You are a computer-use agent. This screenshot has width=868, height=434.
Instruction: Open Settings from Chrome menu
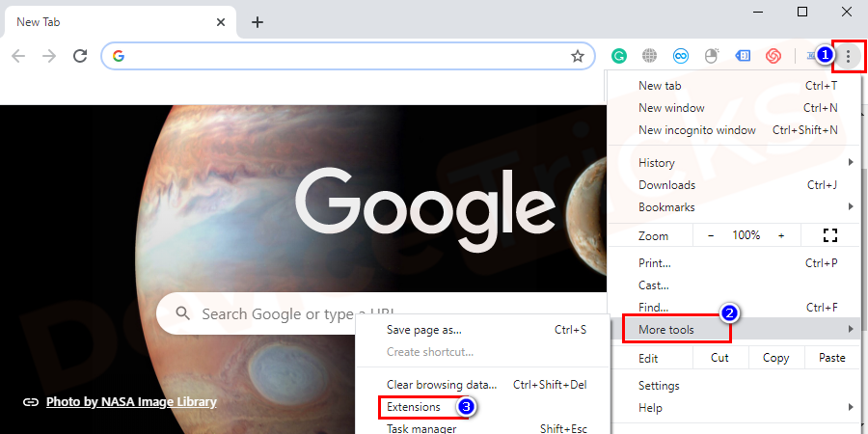tap(734, 385)
